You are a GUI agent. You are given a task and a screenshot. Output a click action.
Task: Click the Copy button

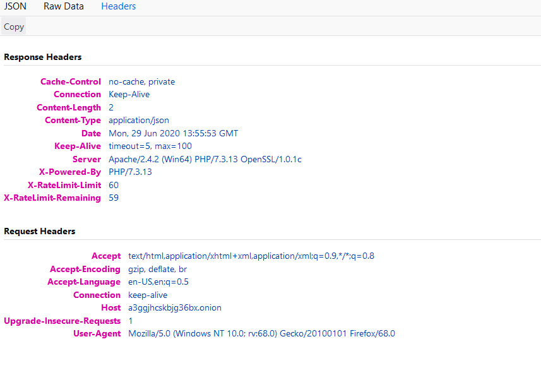[x=14, y=27]
